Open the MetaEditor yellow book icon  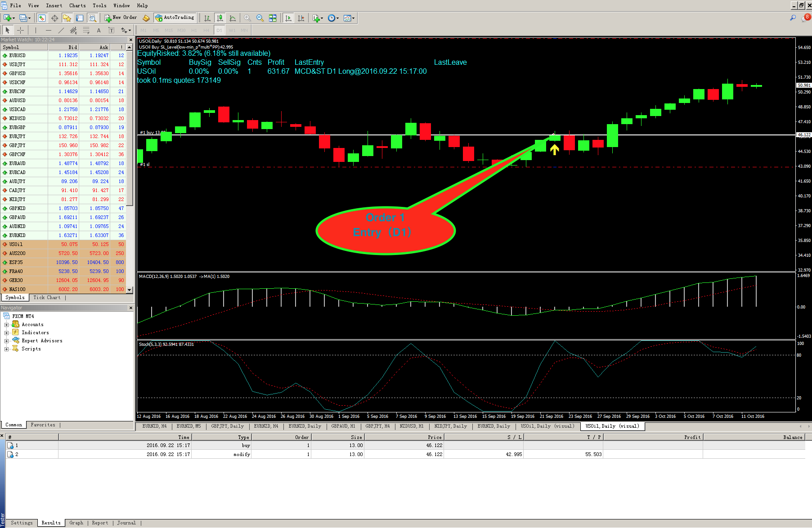coord(146,18)
